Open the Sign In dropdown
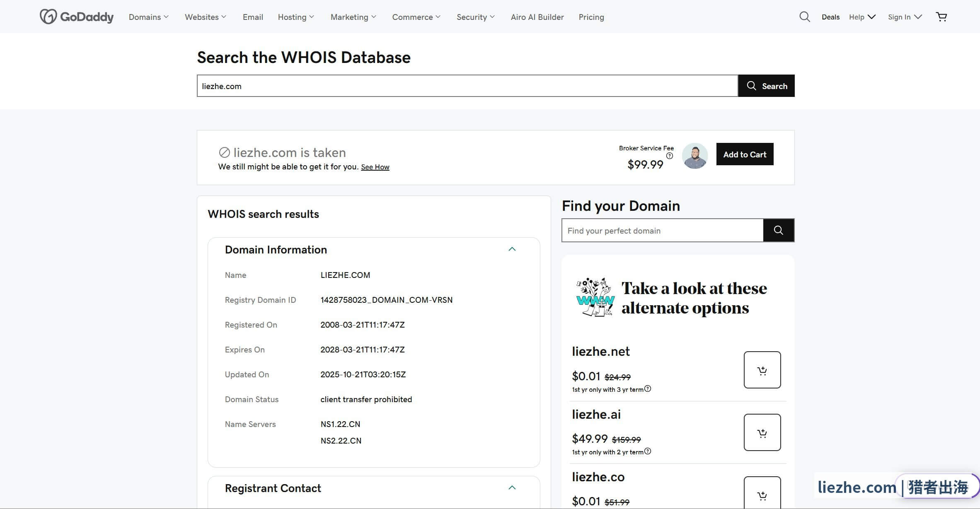 (905, 17)
